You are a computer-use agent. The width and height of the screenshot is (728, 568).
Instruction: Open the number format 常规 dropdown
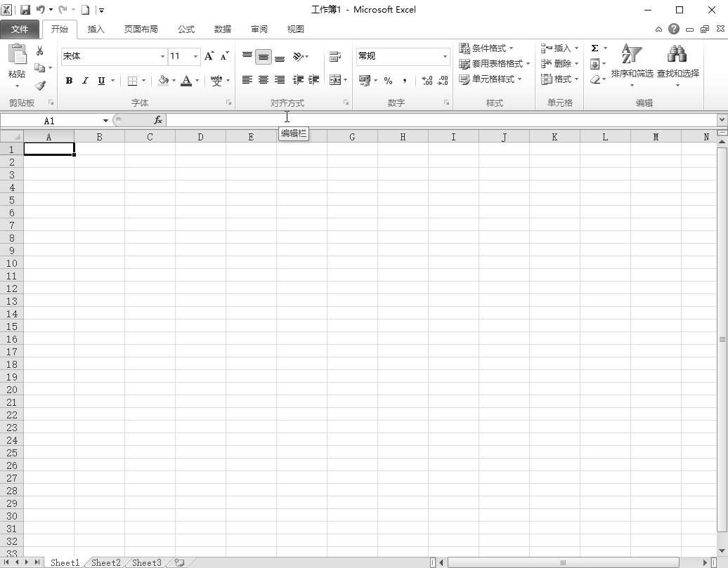445,56
